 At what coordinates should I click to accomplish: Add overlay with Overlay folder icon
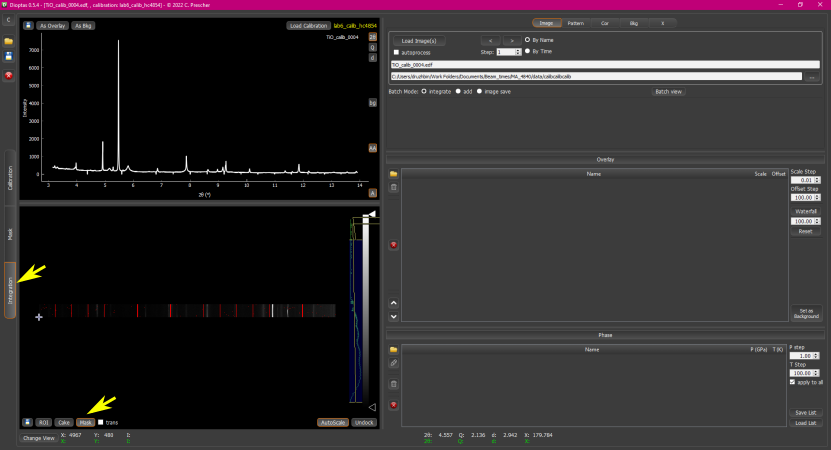click(393, 174)
